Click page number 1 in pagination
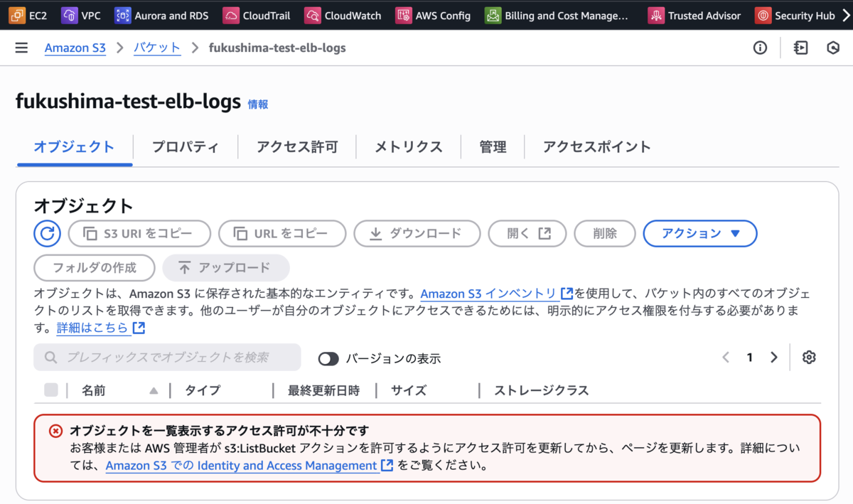853x504 pixels. 749,358
